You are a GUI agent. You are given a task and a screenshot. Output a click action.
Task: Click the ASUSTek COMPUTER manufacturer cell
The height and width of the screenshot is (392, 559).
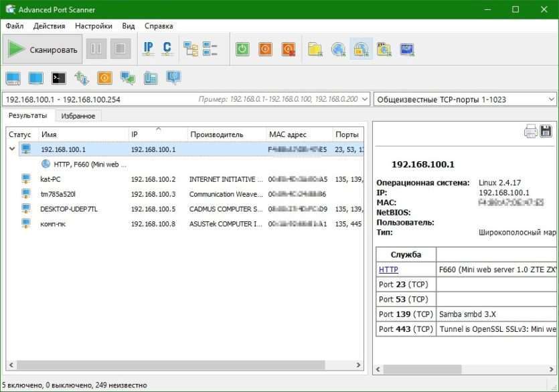click(226, 224)
